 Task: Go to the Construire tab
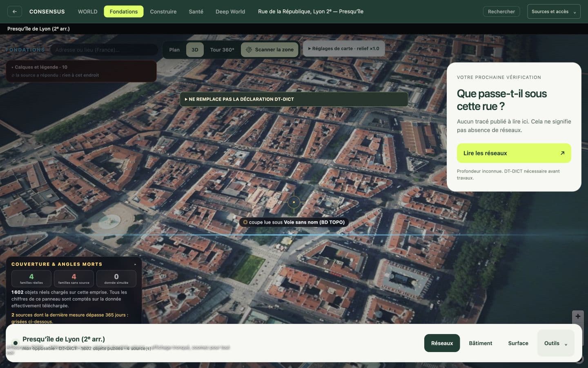click(163, 11)
